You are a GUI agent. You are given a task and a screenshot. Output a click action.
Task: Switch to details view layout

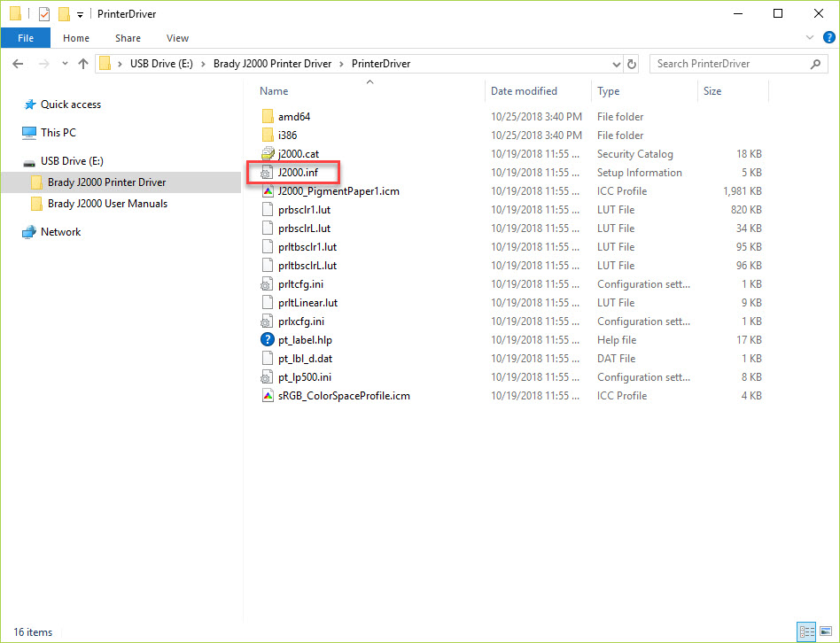[x=807, y=631]
